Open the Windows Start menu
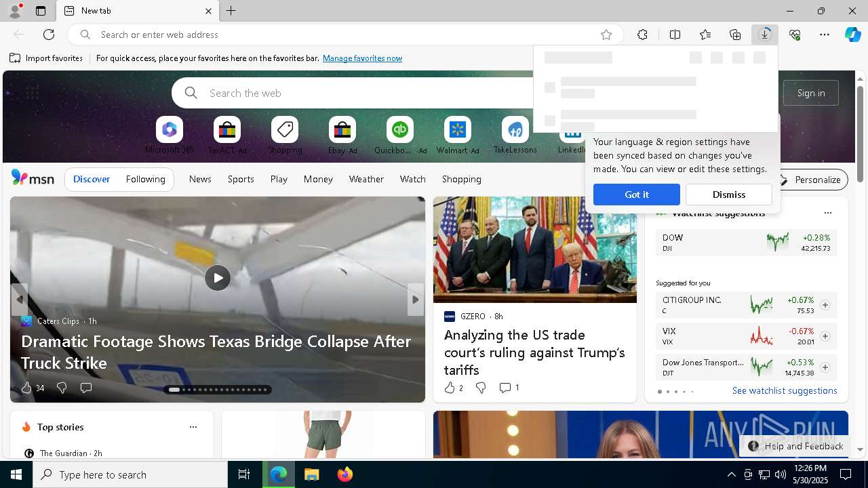 tap(16, 474)
